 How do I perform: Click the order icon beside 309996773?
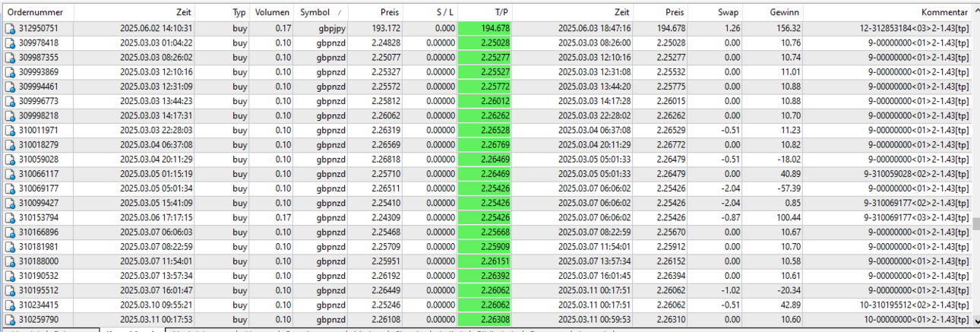coord(10,101)
